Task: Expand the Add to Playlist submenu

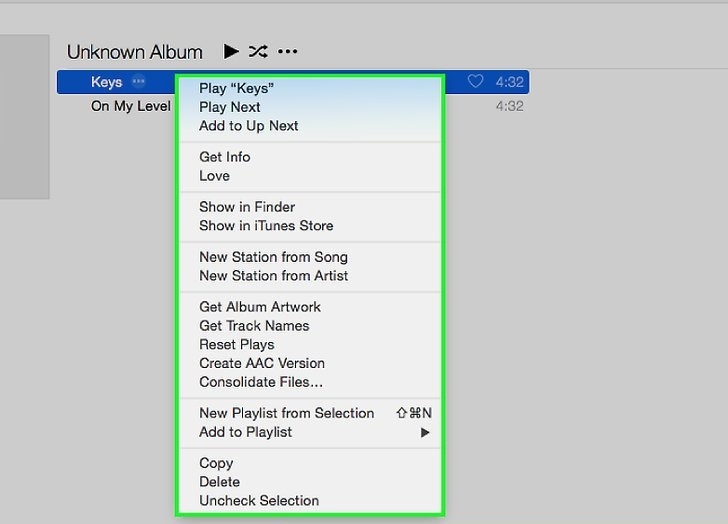Action: point(310,432)
